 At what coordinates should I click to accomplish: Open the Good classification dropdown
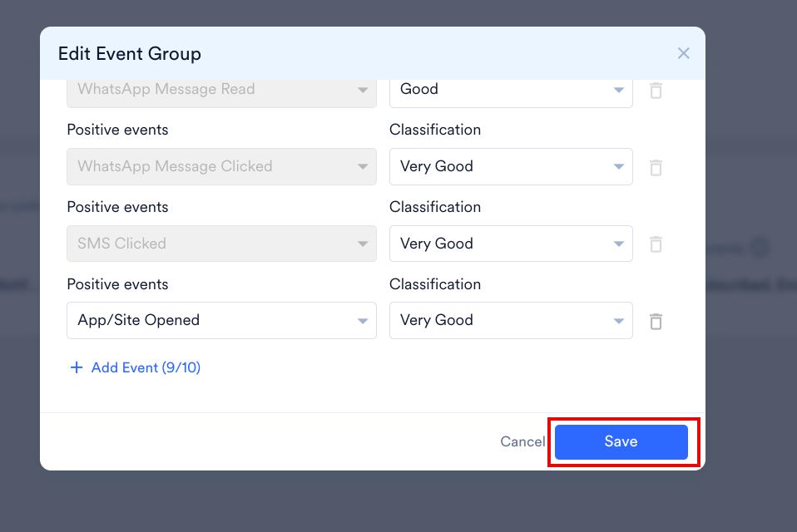[510, 90]
